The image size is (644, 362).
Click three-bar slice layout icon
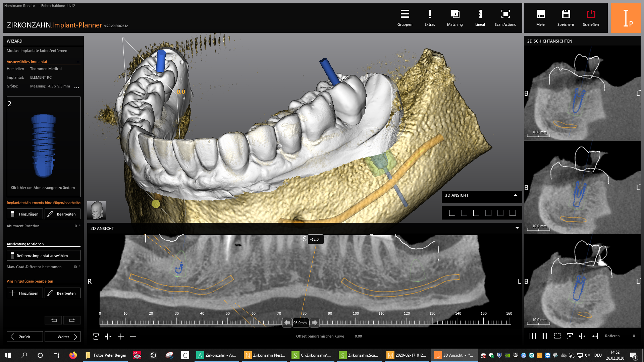[x=533, y=336]
